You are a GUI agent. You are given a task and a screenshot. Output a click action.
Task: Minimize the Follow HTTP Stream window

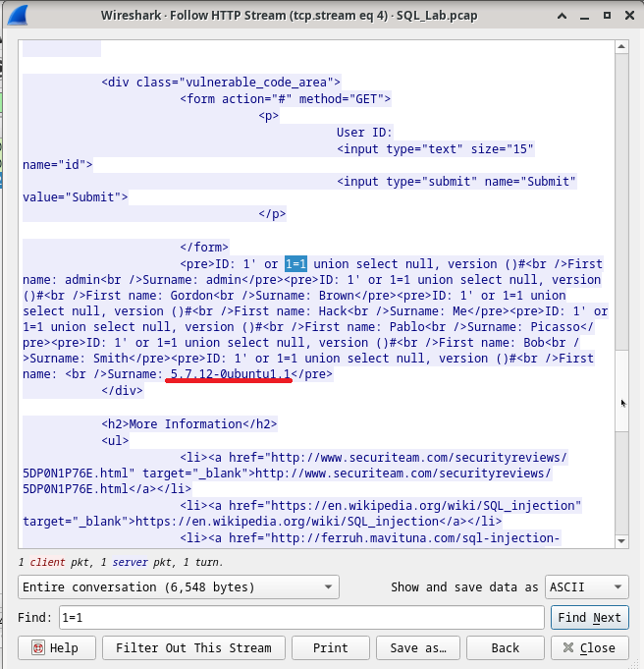tap(584, 16)
